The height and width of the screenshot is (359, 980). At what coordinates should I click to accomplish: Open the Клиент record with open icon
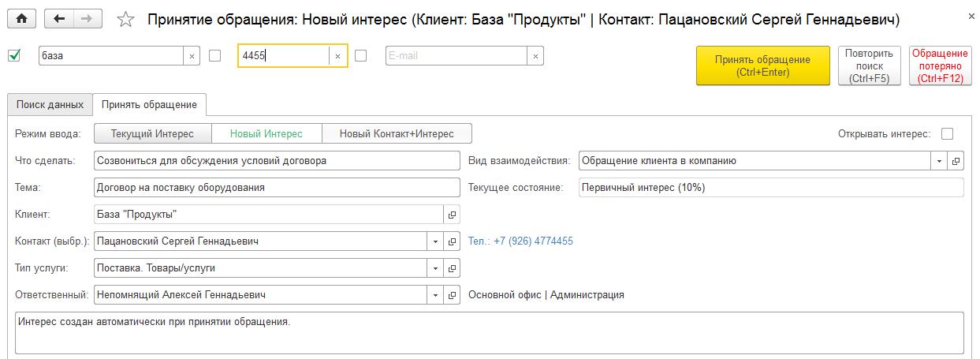tap(453, 215)
